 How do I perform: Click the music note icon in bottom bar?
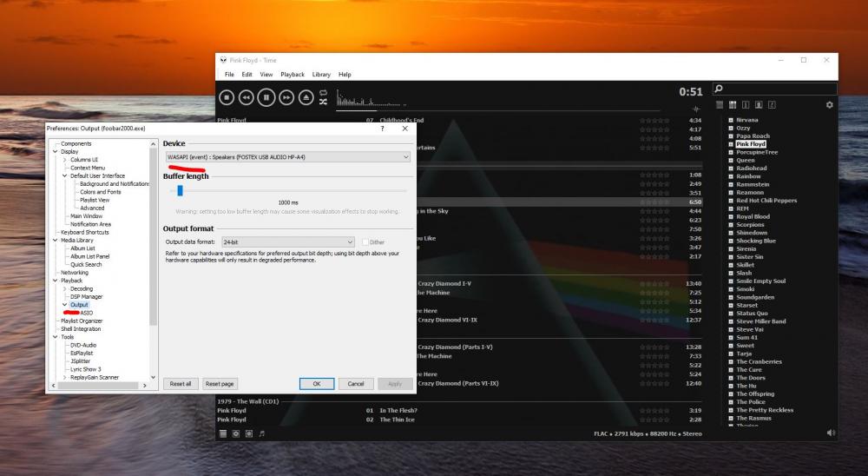262,433
